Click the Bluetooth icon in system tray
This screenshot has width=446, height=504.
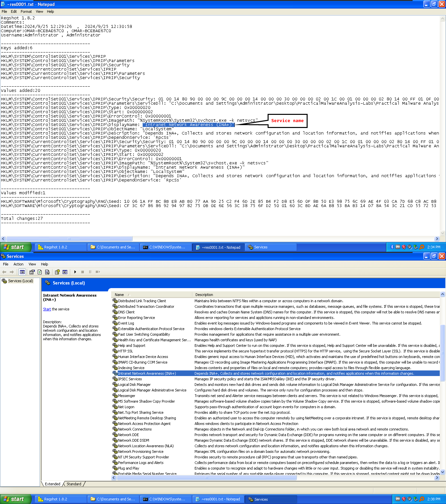pos(392,247)
